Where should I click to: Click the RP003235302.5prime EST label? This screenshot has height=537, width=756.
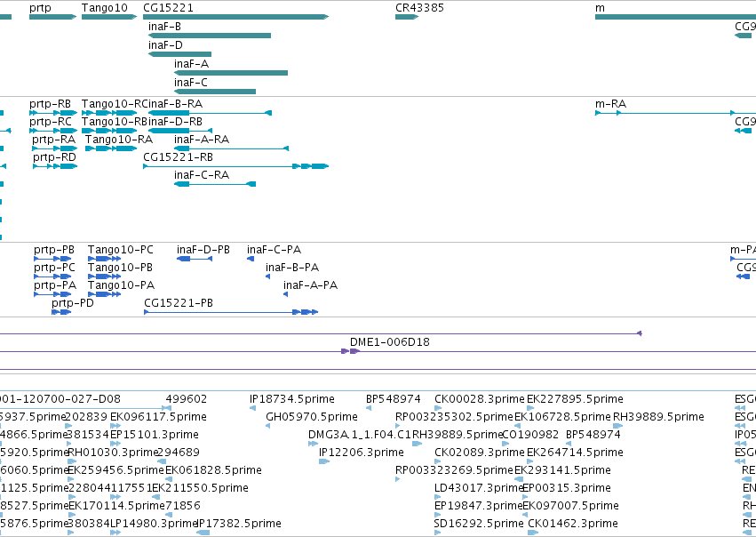454,417
